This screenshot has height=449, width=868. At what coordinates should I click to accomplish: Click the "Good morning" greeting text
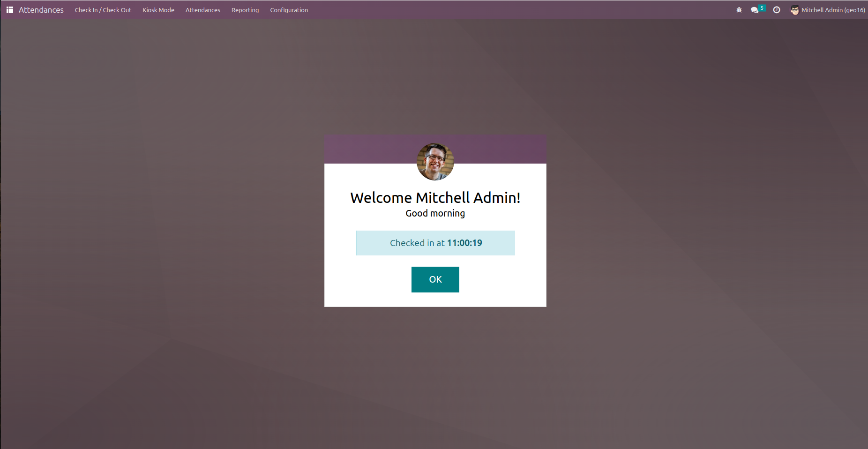[435, 213]
